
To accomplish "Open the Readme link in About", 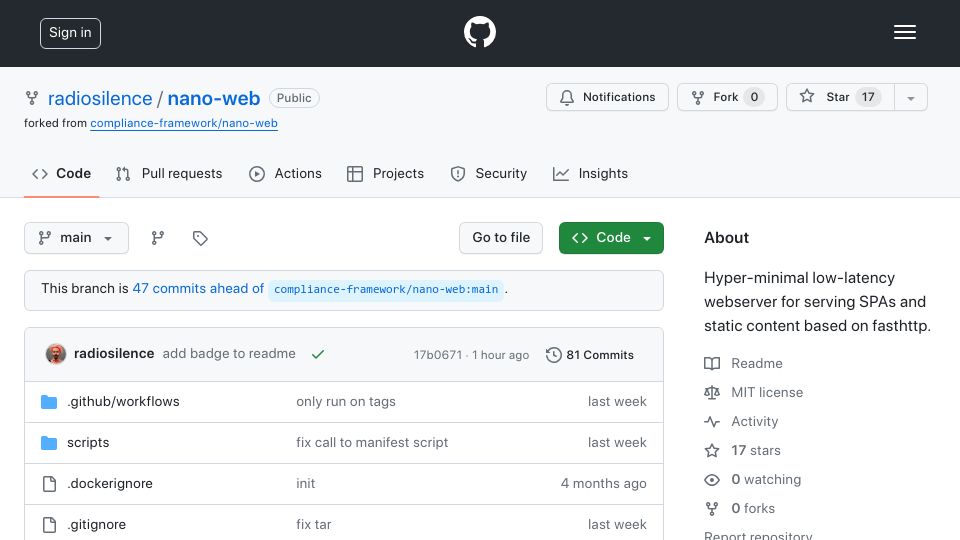I will [x=743, y=364].
